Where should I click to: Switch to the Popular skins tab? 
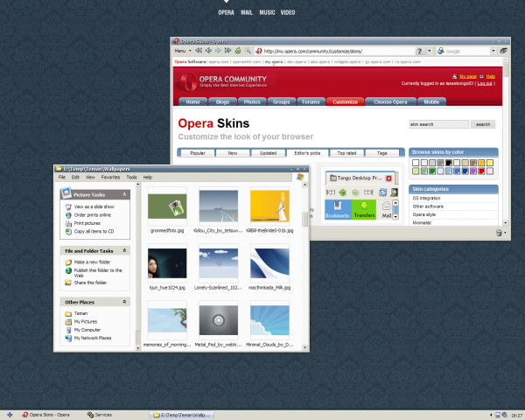198,153
